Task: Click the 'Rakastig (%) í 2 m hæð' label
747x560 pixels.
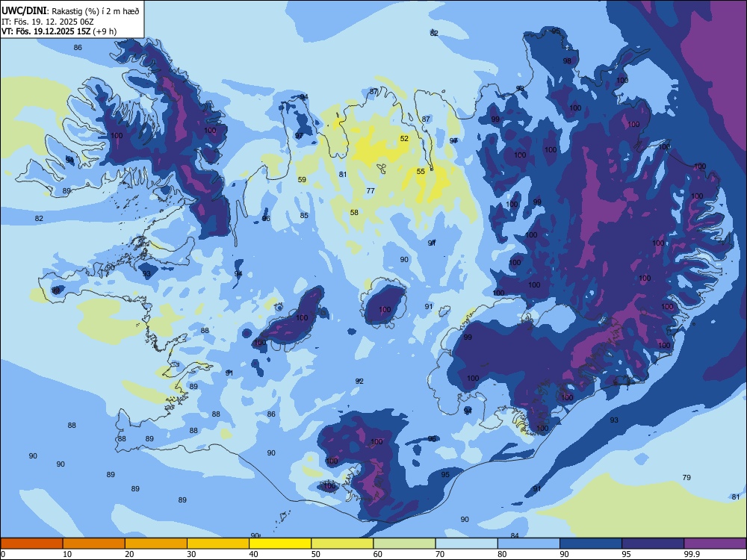Action: [x=96, y=11]
